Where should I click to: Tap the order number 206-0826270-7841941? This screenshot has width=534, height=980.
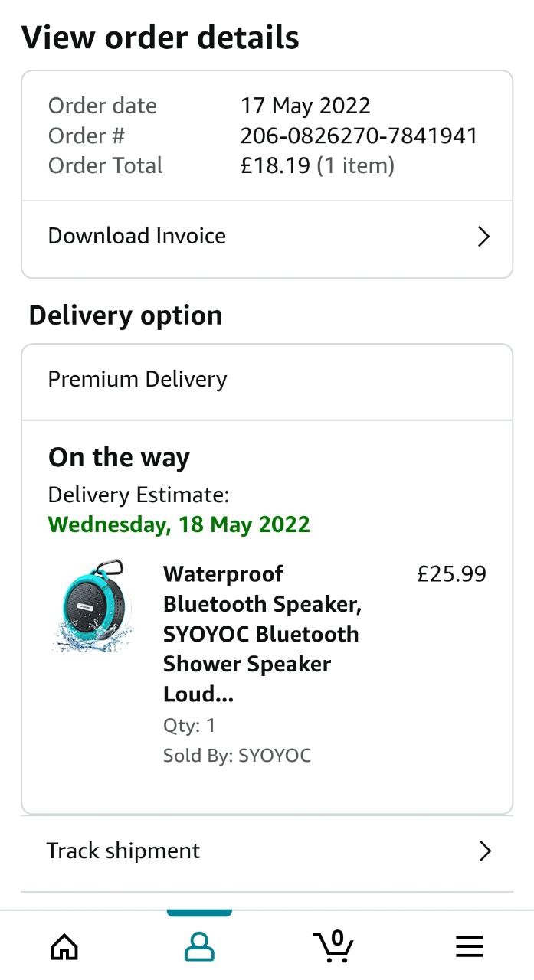[359, 136]
